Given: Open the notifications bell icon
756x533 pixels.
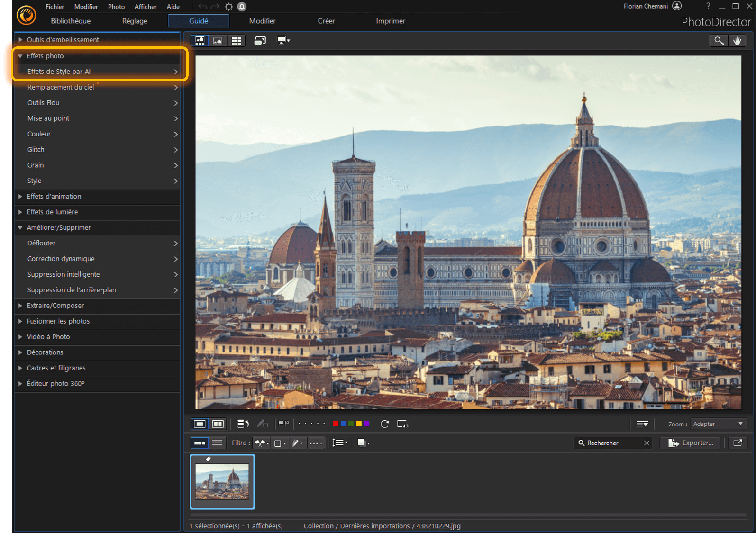Looking at the screenshot, I should click(x=242, y=7).
